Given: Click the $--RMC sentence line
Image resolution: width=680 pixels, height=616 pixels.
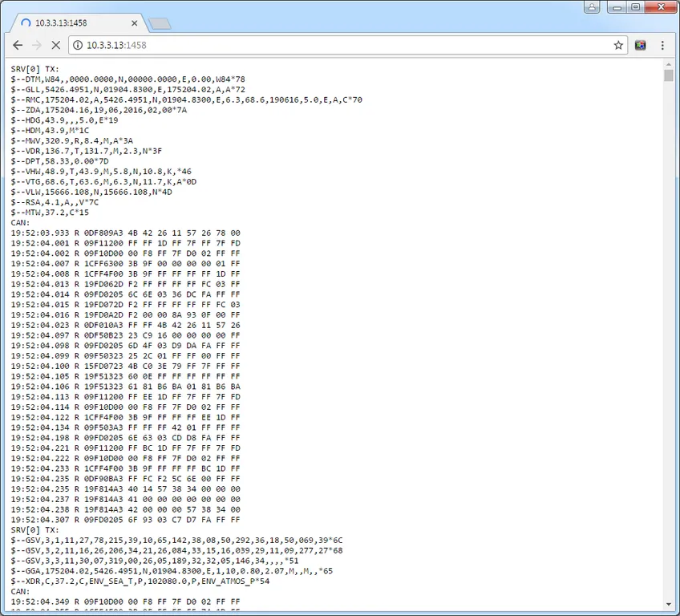Looking at the screenshot, I should (x=187, y=99).
